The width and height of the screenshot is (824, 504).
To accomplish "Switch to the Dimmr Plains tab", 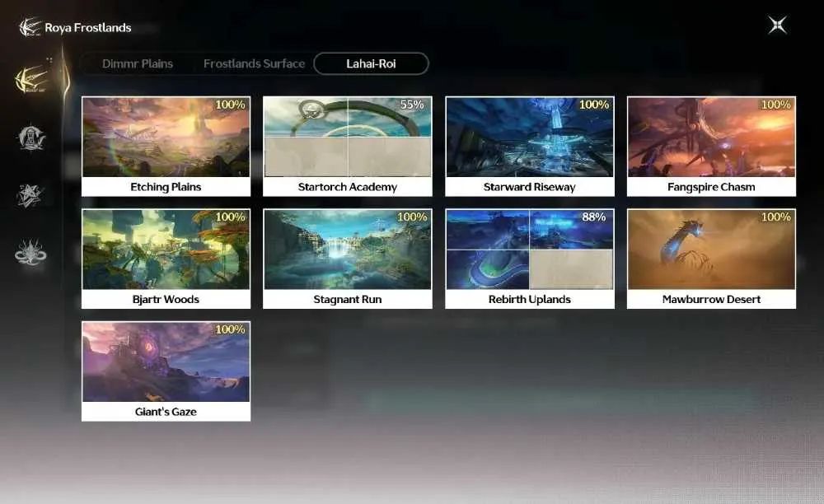I will 137,63.
